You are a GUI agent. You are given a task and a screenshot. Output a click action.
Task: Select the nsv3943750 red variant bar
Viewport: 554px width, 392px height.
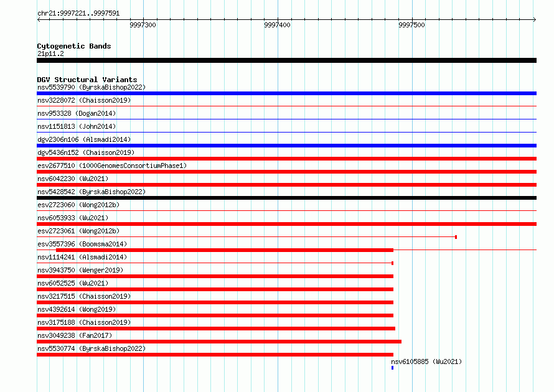[x=215, y=276]
